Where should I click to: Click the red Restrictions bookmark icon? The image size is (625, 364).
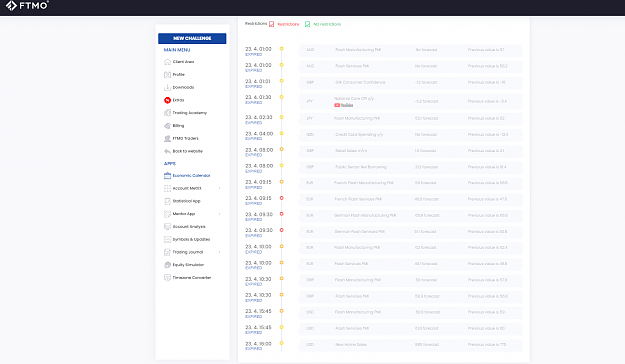pos(271,24)
